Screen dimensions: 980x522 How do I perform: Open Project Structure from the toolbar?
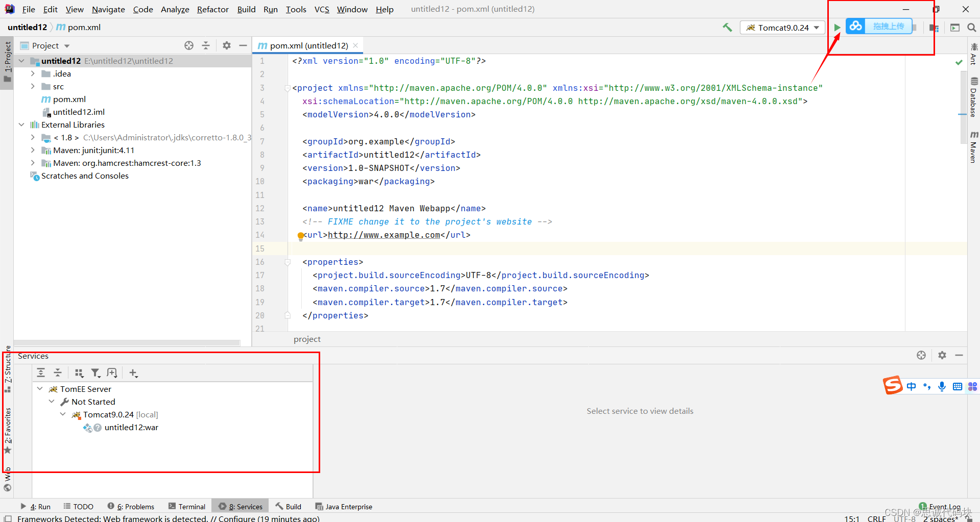tap(934, 28)
